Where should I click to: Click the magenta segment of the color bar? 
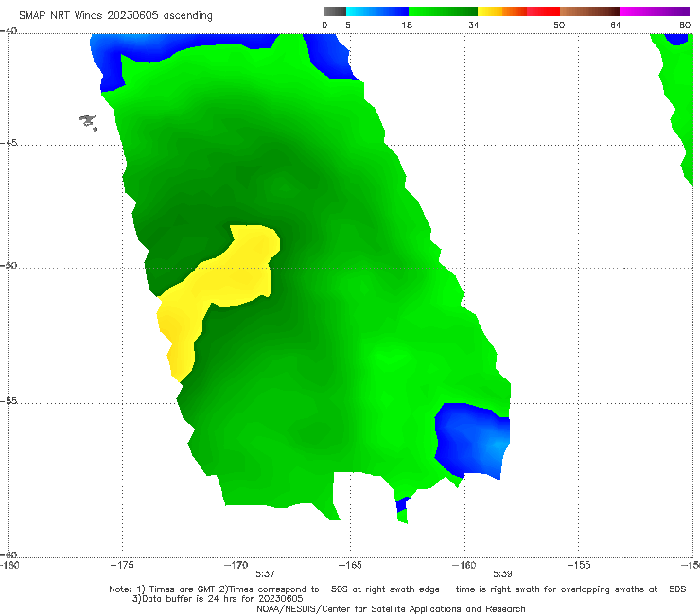click(655, 11)
